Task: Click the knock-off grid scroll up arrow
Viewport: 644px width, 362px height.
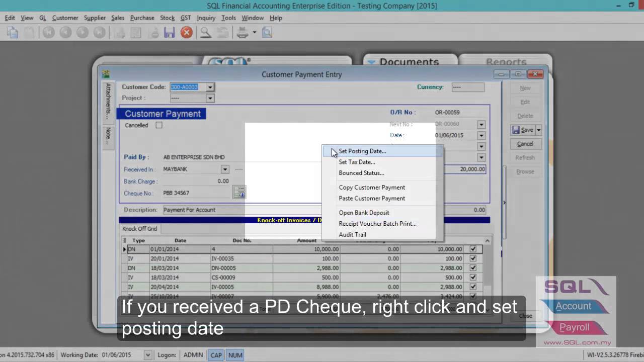Action: [x=487, y=241]
